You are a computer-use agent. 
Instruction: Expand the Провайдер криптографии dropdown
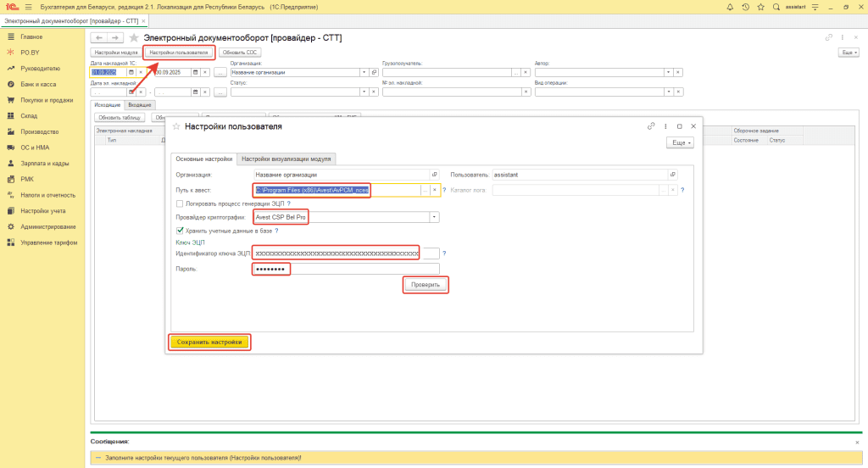pos(435,217)
